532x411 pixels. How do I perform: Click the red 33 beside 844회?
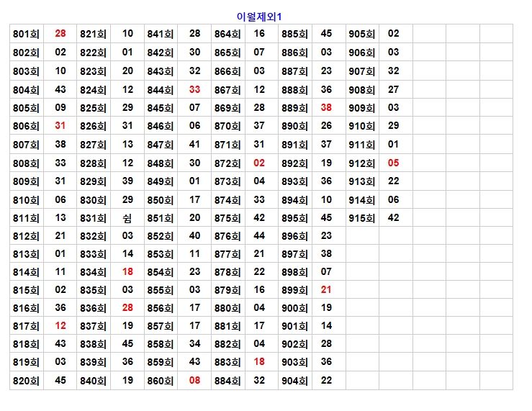coord(195,90)
